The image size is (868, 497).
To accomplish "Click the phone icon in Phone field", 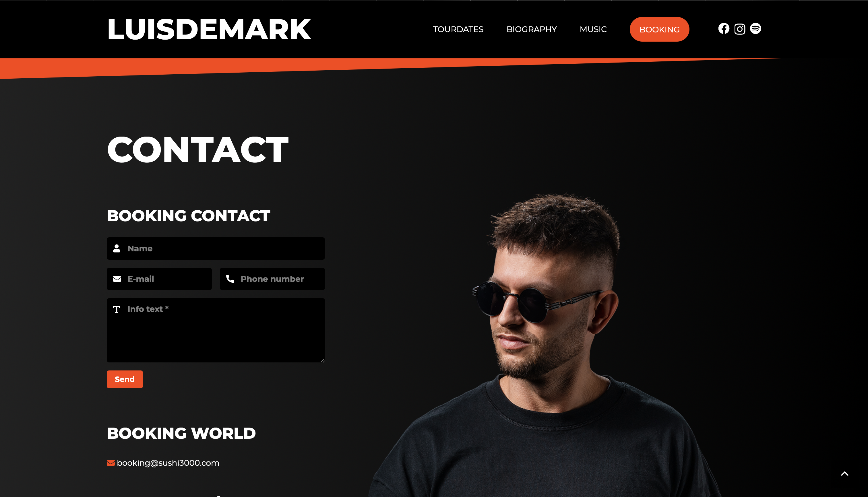I will 230,279.
